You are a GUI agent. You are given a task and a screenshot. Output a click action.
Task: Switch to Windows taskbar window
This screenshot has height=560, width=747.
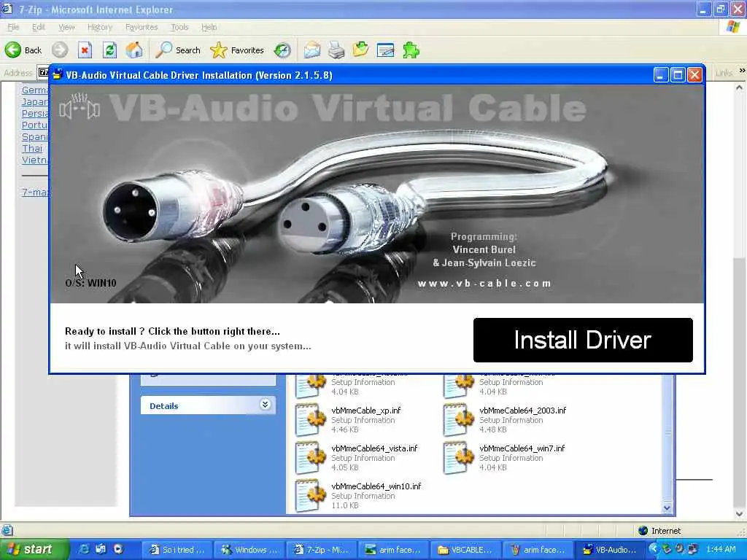[249, 550]
